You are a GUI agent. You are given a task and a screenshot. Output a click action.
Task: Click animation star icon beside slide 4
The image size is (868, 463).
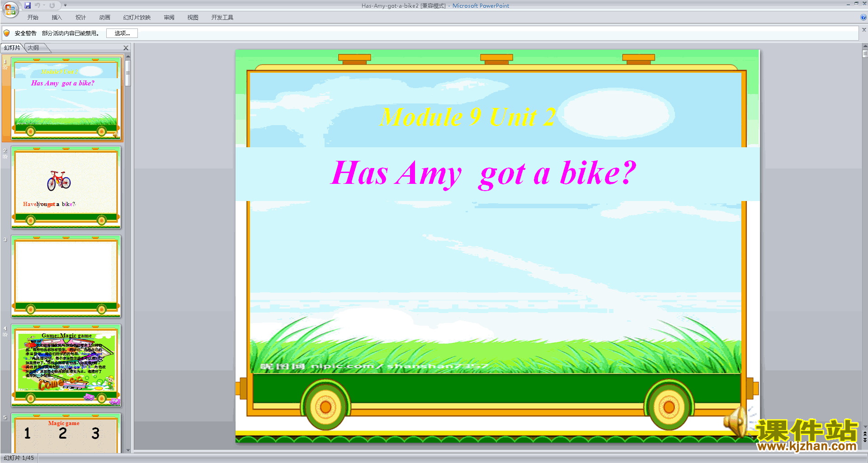click(x=5, y=335)
